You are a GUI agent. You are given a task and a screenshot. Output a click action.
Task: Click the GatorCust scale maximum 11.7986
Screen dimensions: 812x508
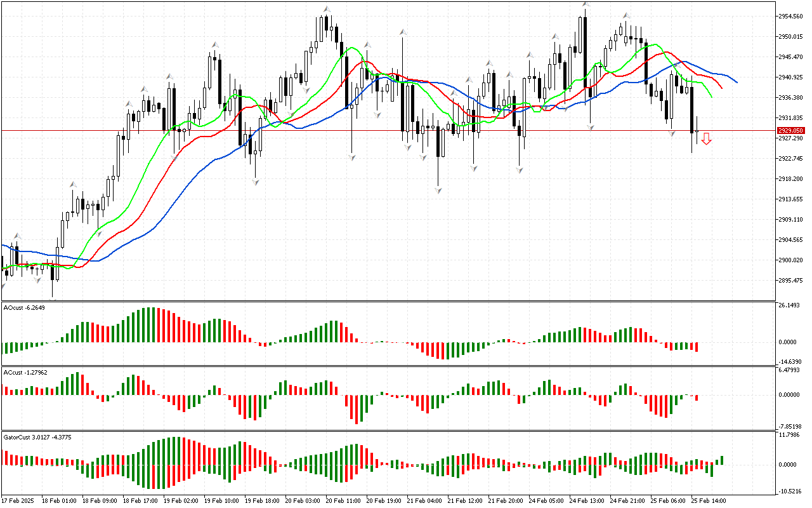point(790,435)
